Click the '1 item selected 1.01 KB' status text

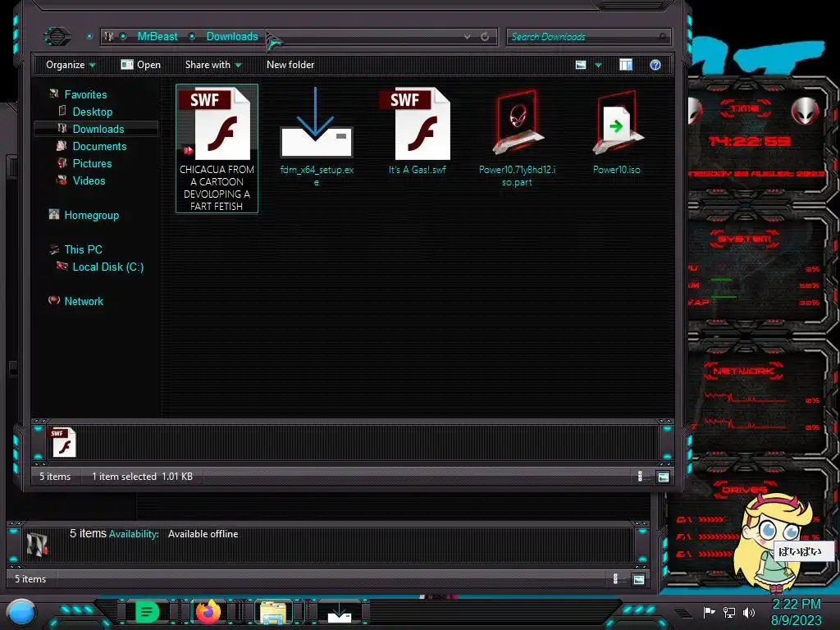coord(142,477)
